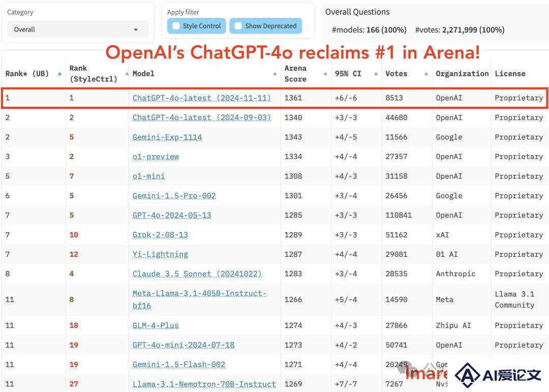The width and height of the screenshot is (549, 392).
Task: Open the Meta-Llama-3.1-405B-Instruct-bf16 link
Action: (x=200, y=299)
